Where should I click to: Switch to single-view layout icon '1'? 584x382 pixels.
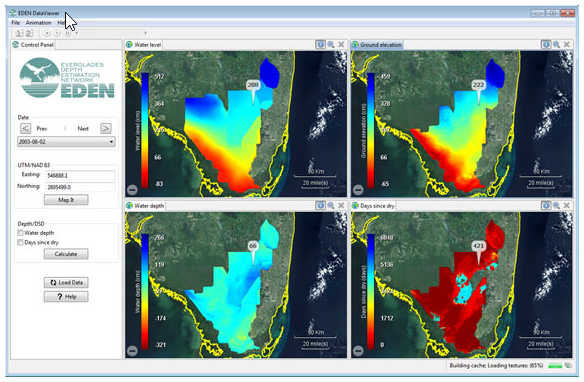click(x=19, y=33)
